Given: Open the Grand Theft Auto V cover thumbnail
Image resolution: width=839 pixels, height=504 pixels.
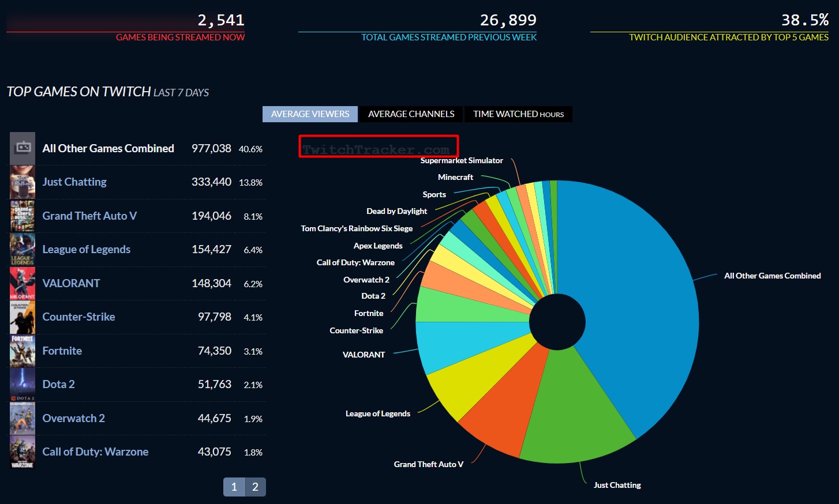Looking at the screenshot, I should 23,216.
